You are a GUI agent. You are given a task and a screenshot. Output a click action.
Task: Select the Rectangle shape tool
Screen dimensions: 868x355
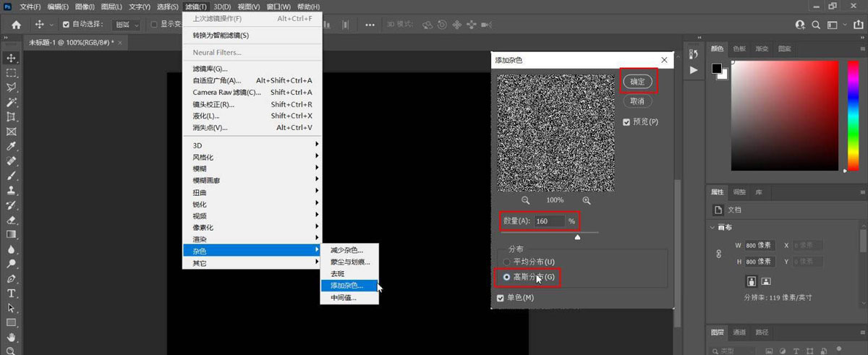click(12, 323)
